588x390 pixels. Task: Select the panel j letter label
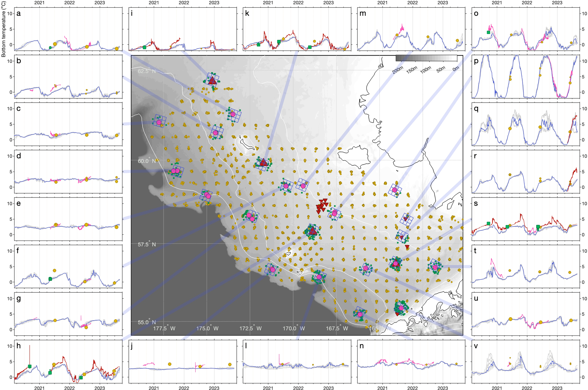(132, 346)
